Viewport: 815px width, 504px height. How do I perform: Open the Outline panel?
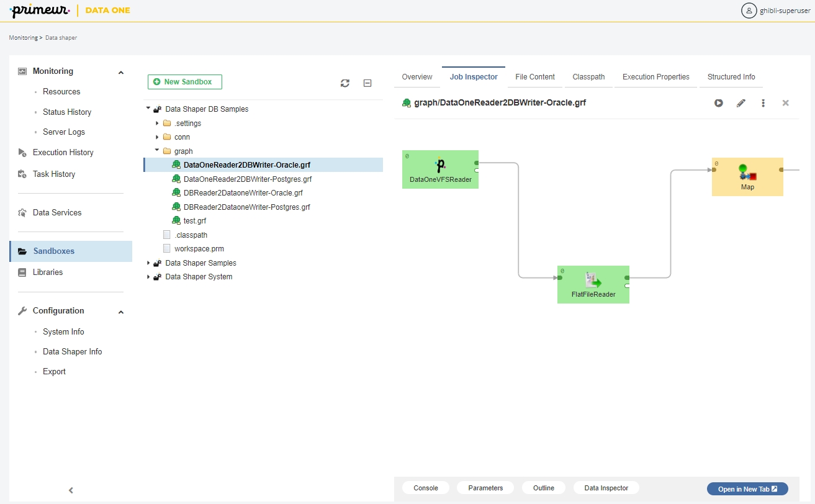(x=544, y=488)
